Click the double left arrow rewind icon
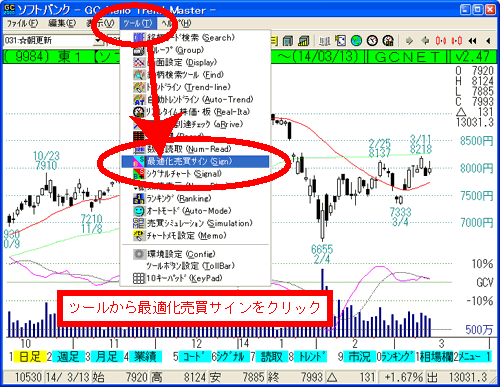500x387 pixels. click(472, 41)
